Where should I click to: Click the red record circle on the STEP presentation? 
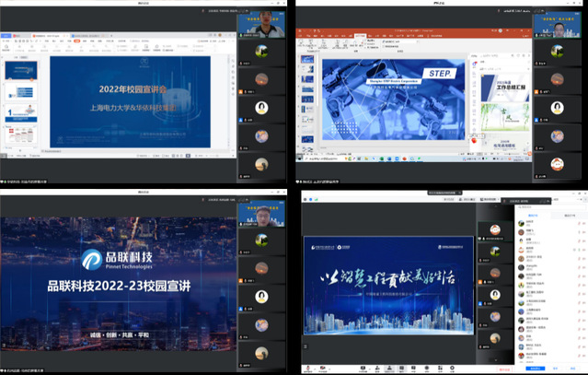(x=472, y=138)
